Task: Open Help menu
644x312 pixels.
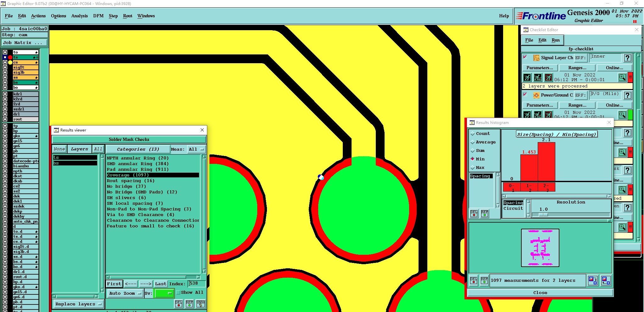Action: click(504, 16)
